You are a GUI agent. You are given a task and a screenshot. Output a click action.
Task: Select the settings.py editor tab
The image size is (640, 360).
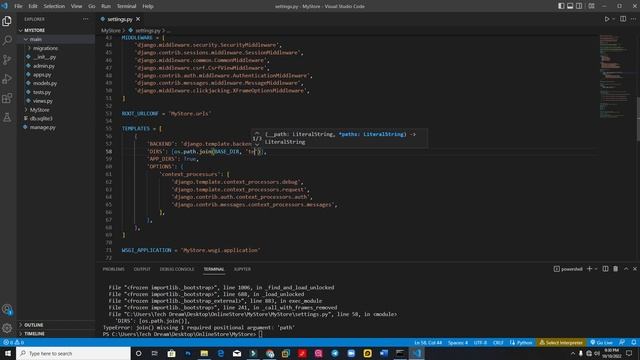pyautogui.click(x=120, y=19)
